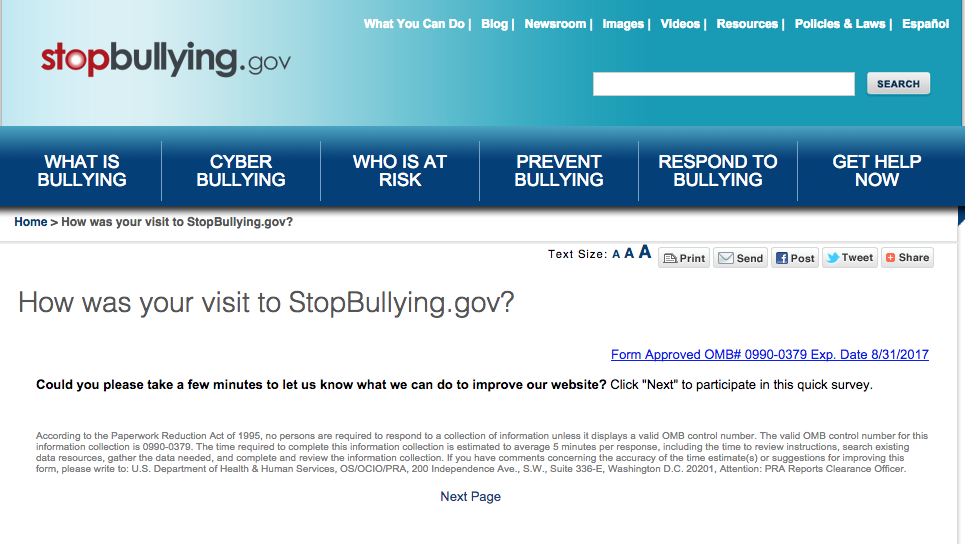Open the Videos link
This screenshot has height=544, width=965.
click(x=680, y=24)
